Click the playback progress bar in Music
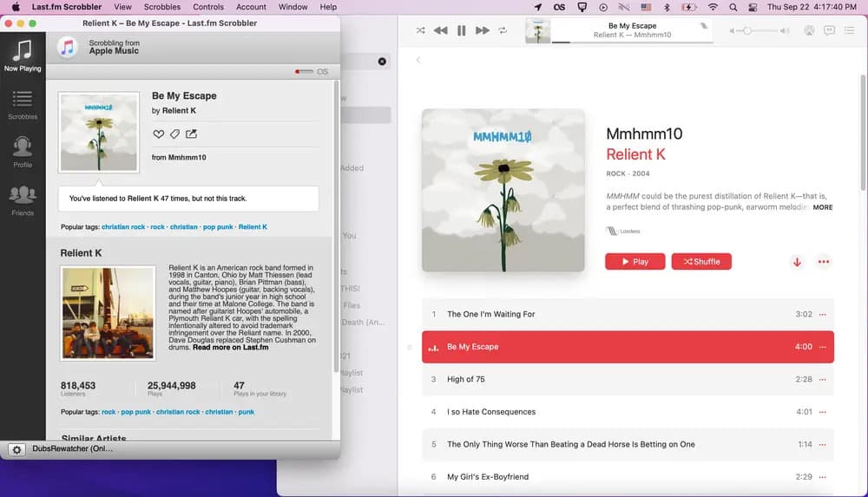The image size is (868, 497). click(630, 42)
